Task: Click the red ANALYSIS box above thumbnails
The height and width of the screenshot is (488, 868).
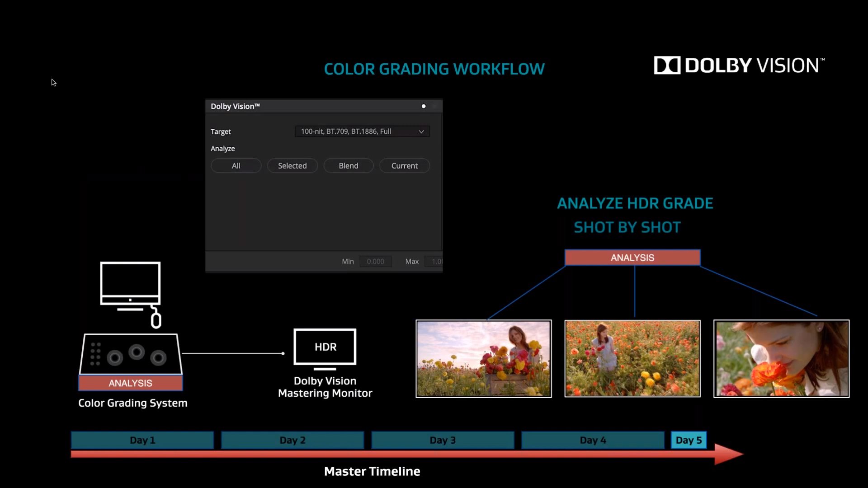Action: [632, 258]
